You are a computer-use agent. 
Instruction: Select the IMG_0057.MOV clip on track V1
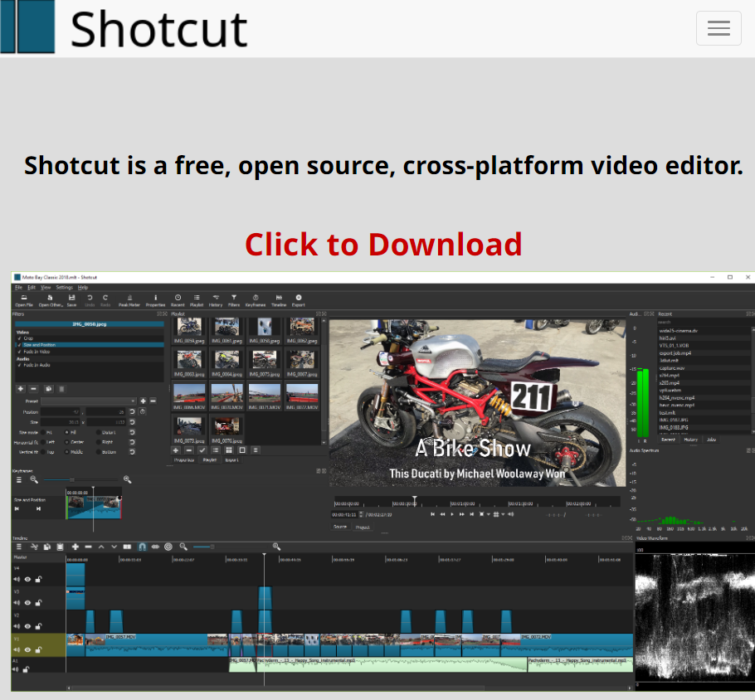pos(157,644)
